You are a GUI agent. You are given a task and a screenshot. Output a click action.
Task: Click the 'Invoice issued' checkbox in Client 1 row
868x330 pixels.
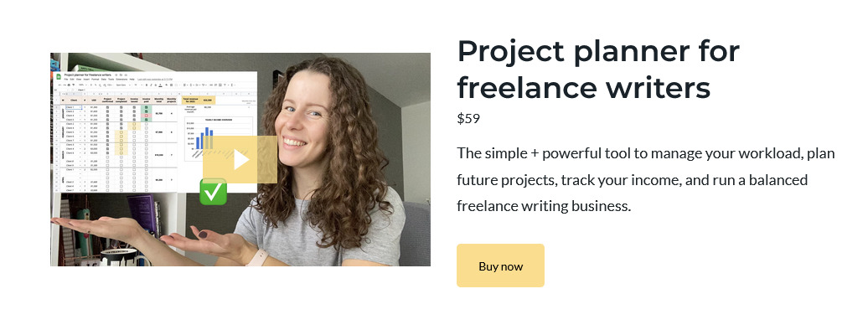point(134,107)
